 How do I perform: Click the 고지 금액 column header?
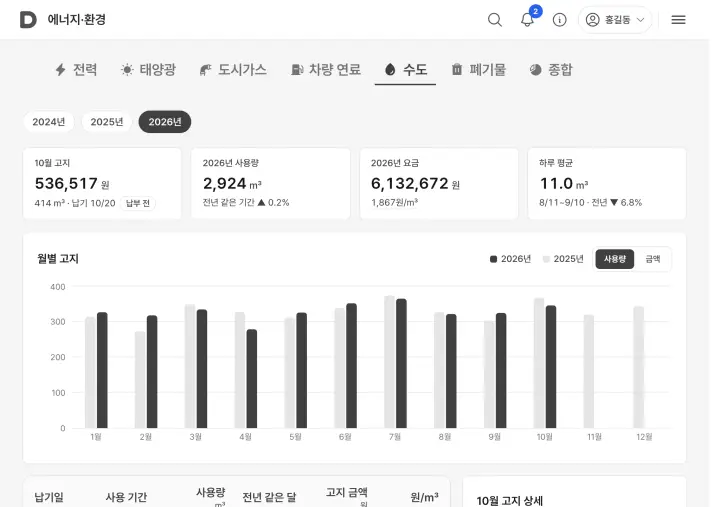(x=347, y=493)
